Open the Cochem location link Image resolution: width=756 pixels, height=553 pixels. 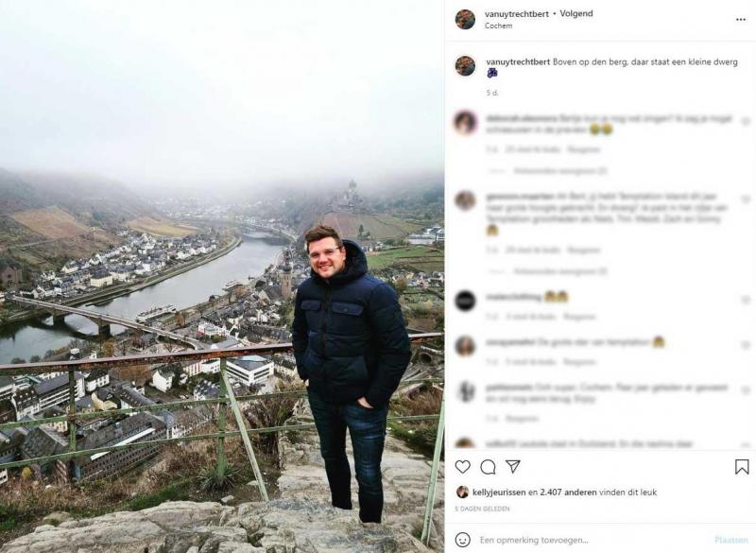(x=498, y=26)
